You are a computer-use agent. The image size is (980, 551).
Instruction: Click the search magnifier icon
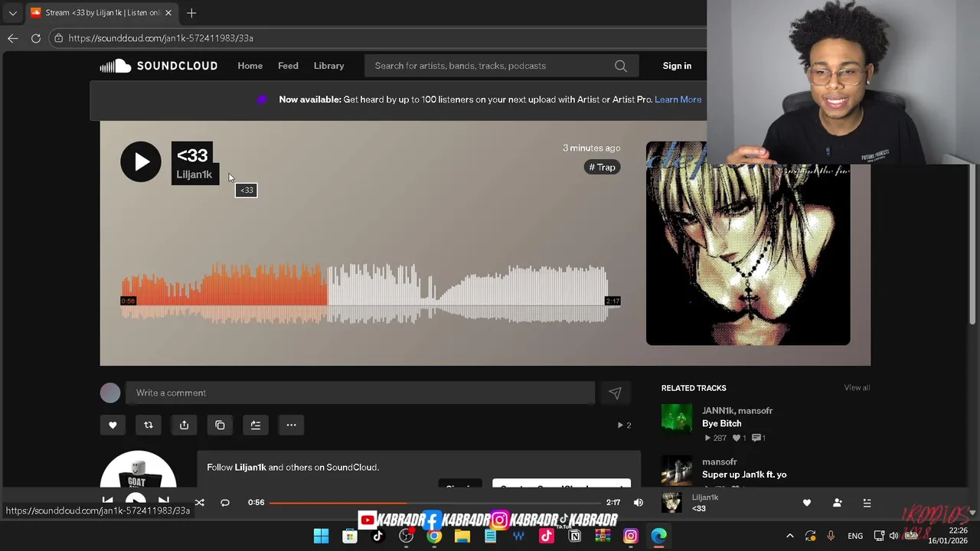tap(621, 66)
